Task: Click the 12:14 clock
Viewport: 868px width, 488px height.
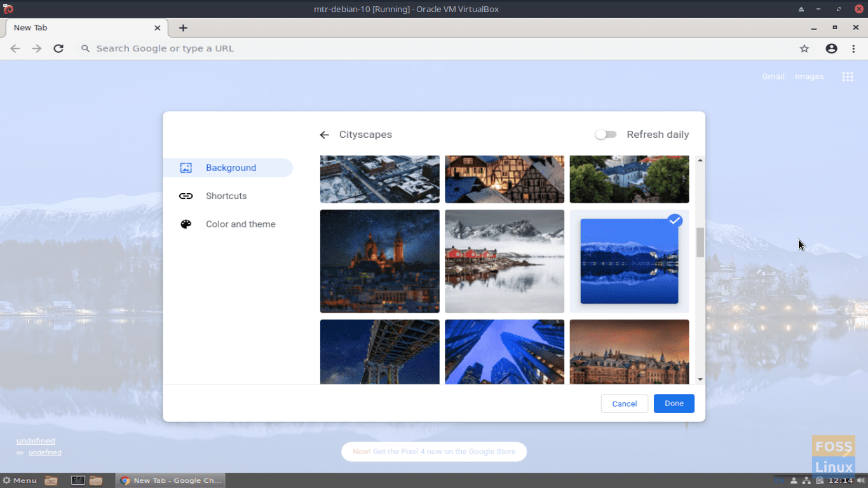Action: (841, 480)
